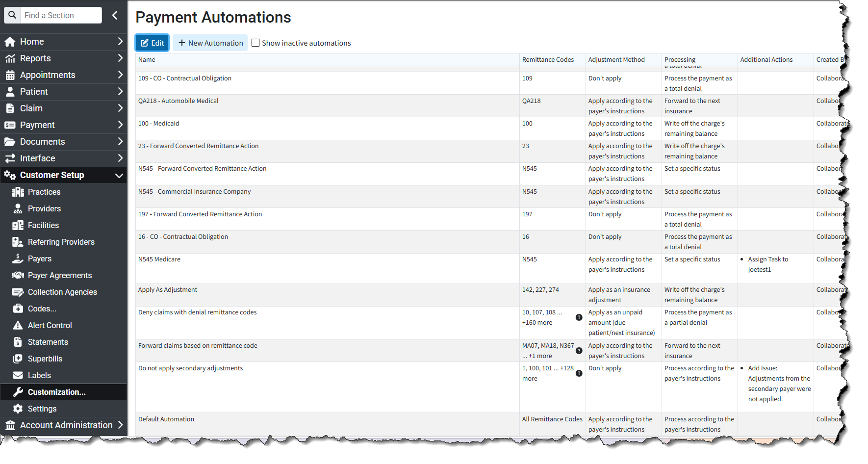The image size is (868, 464).
Task: Expand the Claim menu chevron
Action: [x=120, y=108]
